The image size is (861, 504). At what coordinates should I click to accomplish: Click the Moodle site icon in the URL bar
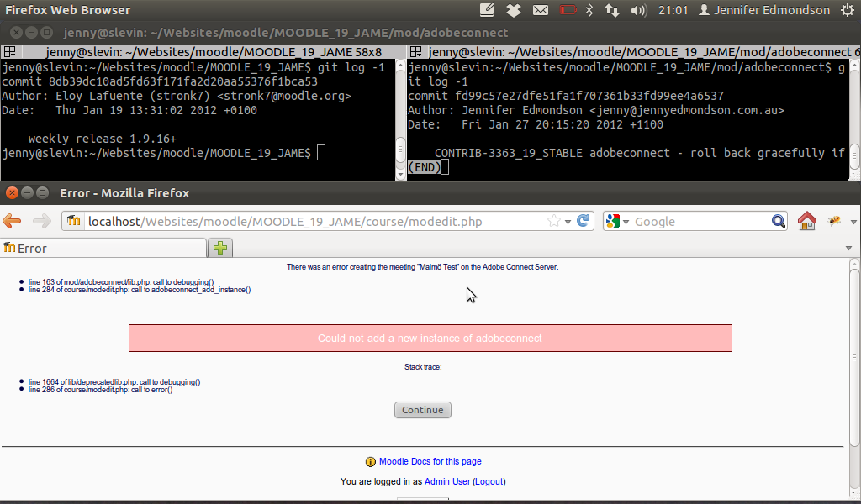coord(73,221)
